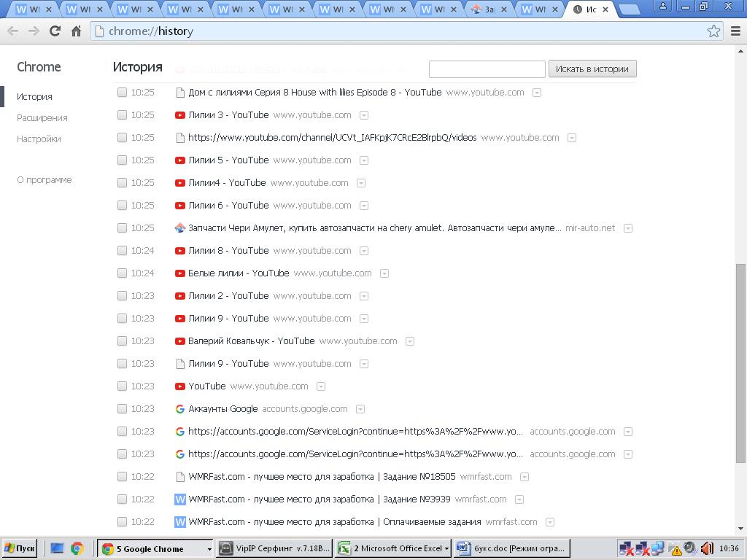Click YouTube favicon of Лилии 8 entry

point(180,251)
